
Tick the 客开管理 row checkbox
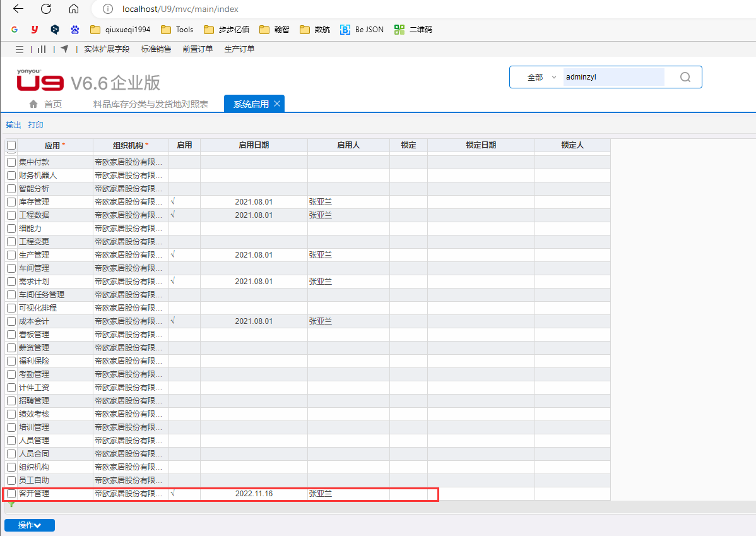pyautogui.click(x=11, y=494)
